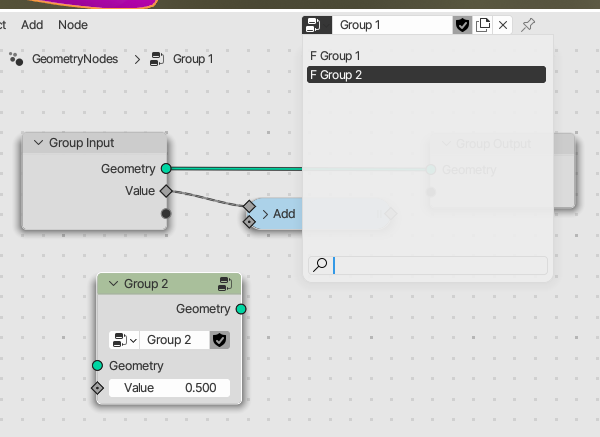The image size is (600, 437).
Task: Click Value output socket of Group Input
Action: tap(166, 191)
